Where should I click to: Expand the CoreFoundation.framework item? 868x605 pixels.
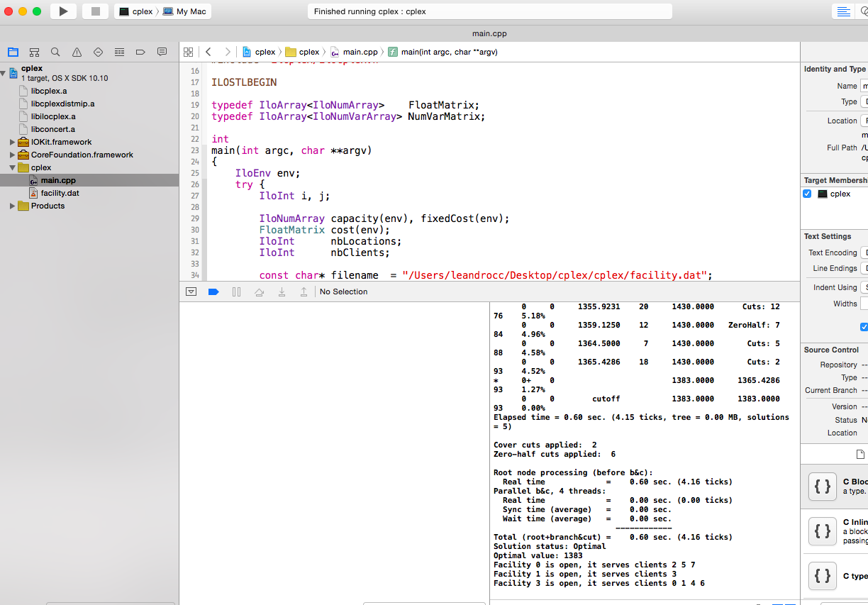tap(12, 155)
